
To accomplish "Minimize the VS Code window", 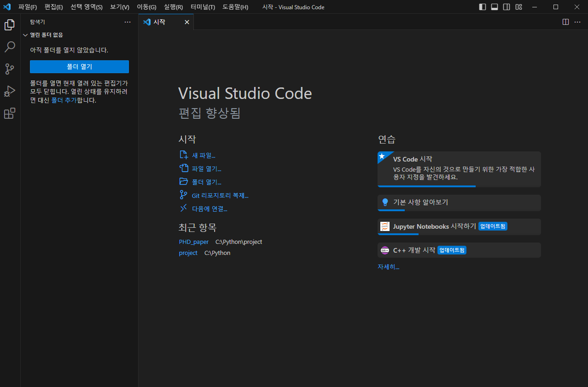I will click(x=535, y=7).
